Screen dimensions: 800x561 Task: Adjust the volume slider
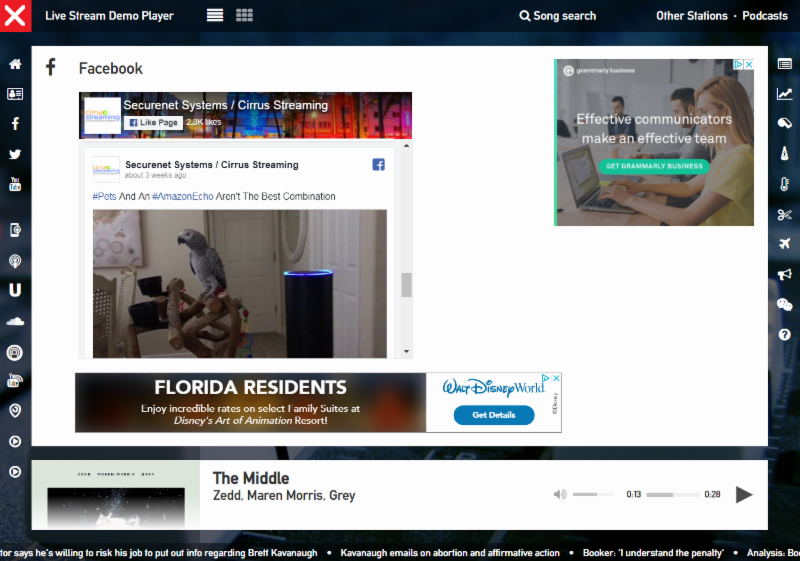[x=592, y=494]
